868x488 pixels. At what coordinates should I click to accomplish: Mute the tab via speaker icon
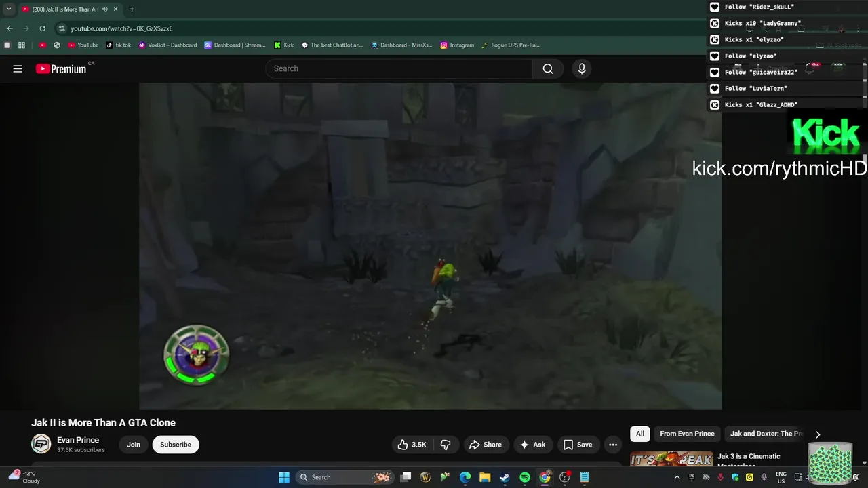pos(104,9)
